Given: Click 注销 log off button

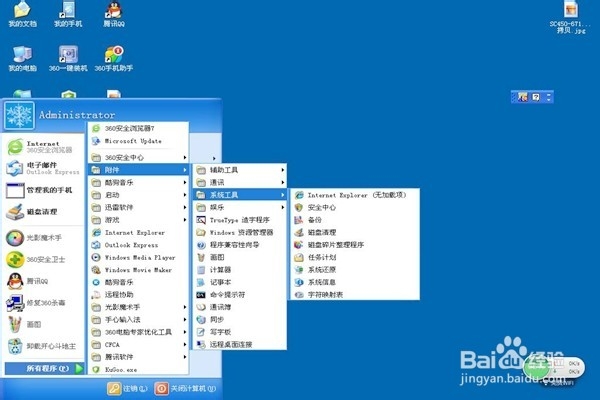Looking at the screenshot, I should 128,389.
